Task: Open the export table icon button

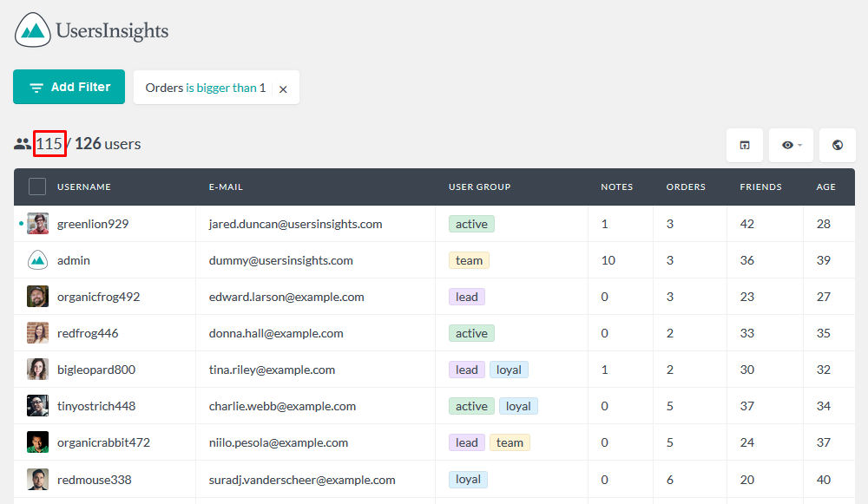Action: (x=745, y=145)
